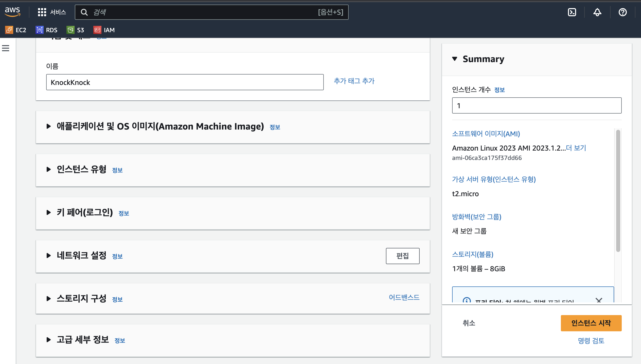Click the Summary panel scrollbar
Screen dimensions: 641x364
tap(618, 190)
